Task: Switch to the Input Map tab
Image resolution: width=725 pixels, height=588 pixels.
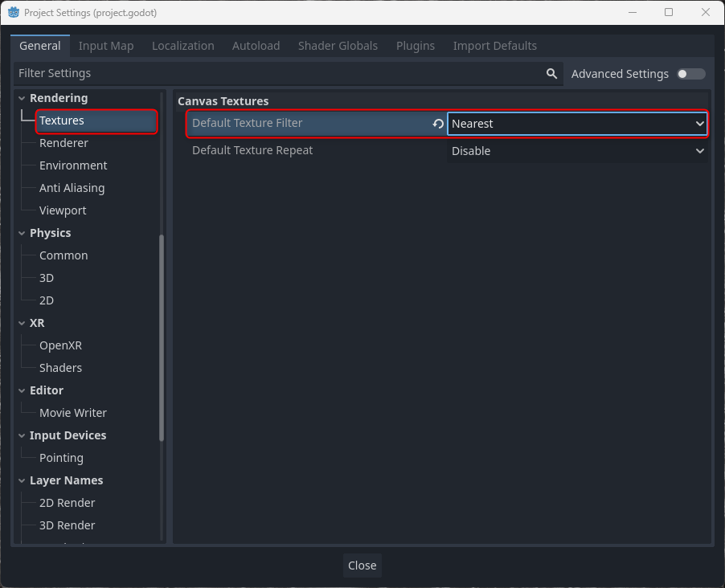Action: click(106, 46)
